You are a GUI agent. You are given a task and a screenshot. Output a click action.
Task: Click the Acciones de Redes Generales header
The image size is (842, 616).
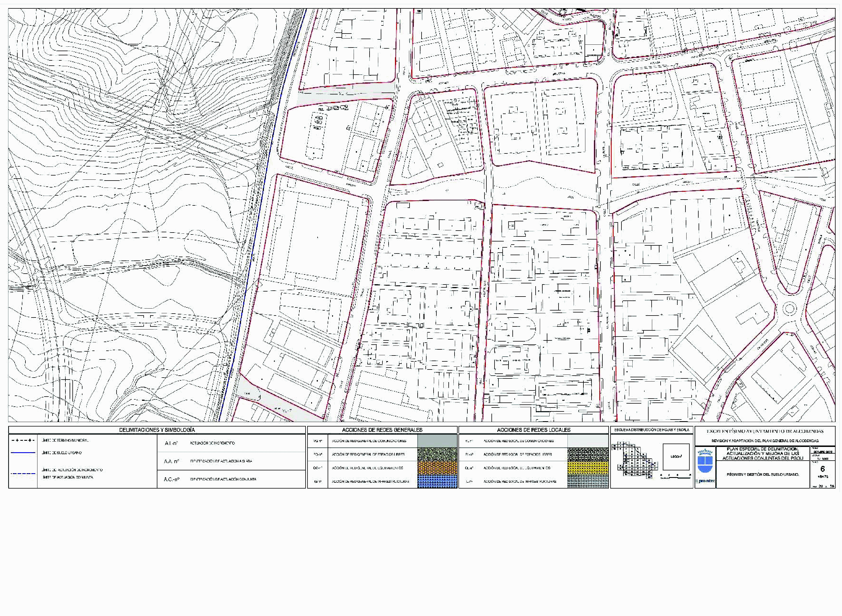click(x=382, y=430)
